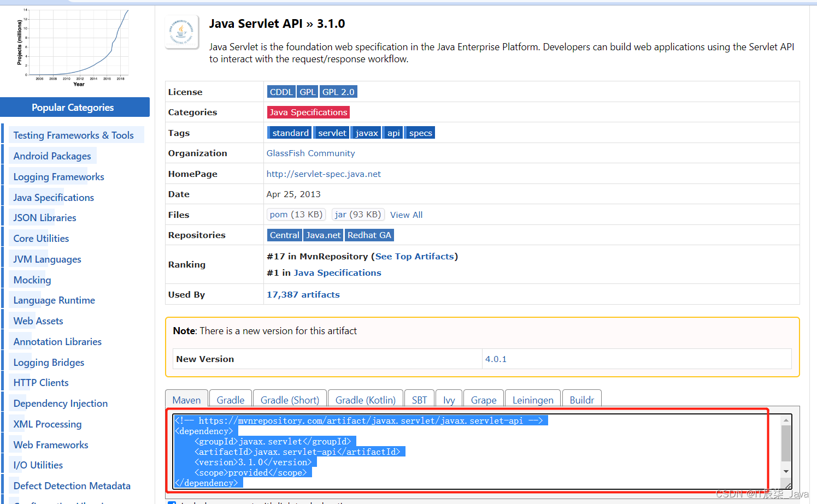Switch to the Gradle (Kotlin) tab
Image resolution: width=817 pixels, height=504 pixels.
point(365,400)
